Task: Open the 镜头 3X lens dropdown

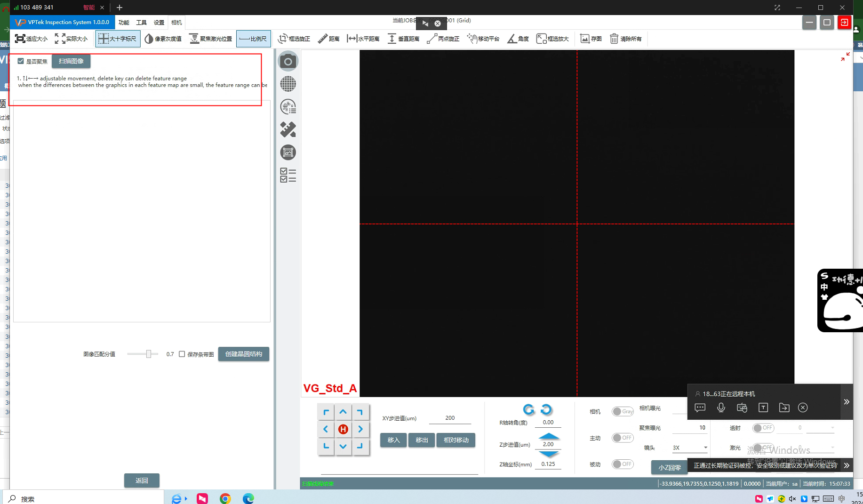Action: coord(689,448)
